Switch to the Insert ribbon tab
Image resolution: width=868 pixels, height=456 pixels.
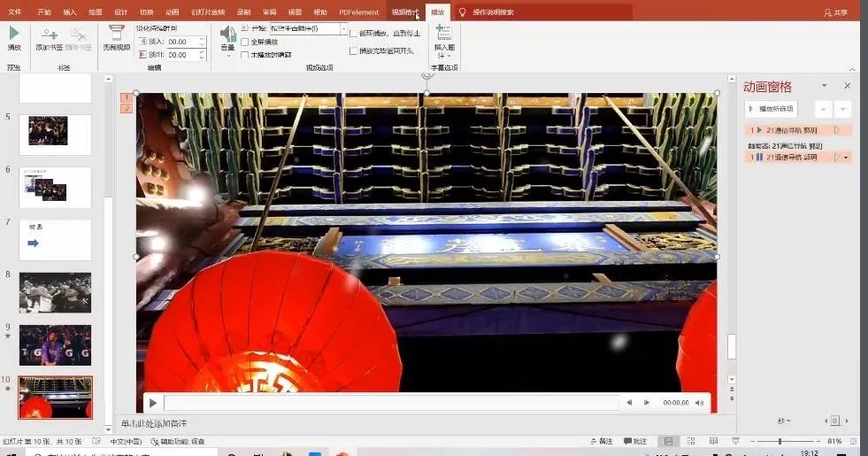[70, 12]
